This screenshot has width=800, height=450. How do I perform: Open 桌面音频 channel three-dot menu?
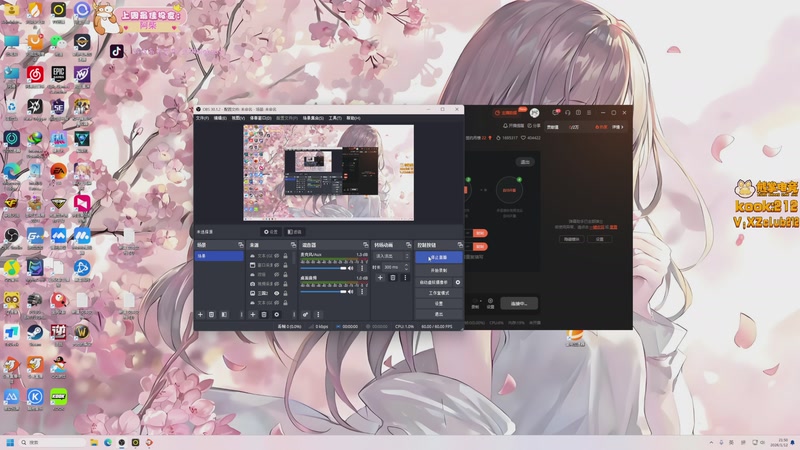pyautogui.click(x=362, y=291)
